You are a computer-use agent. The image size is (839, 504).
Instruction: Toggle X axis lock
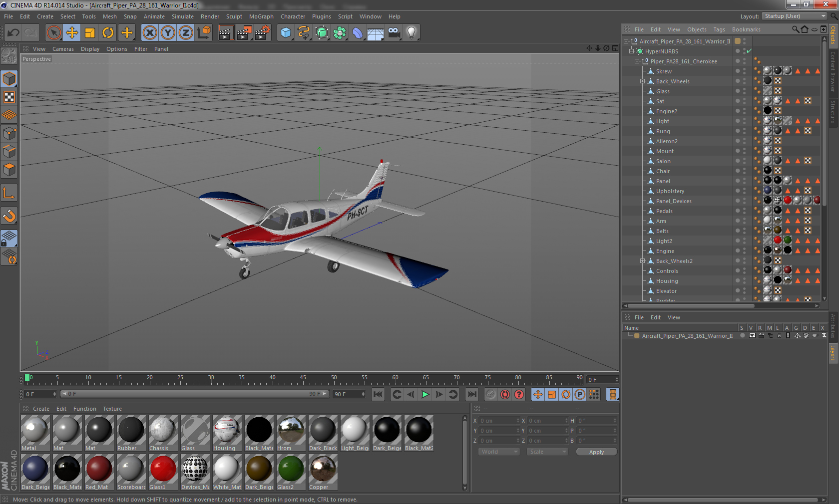coord(150,33)
